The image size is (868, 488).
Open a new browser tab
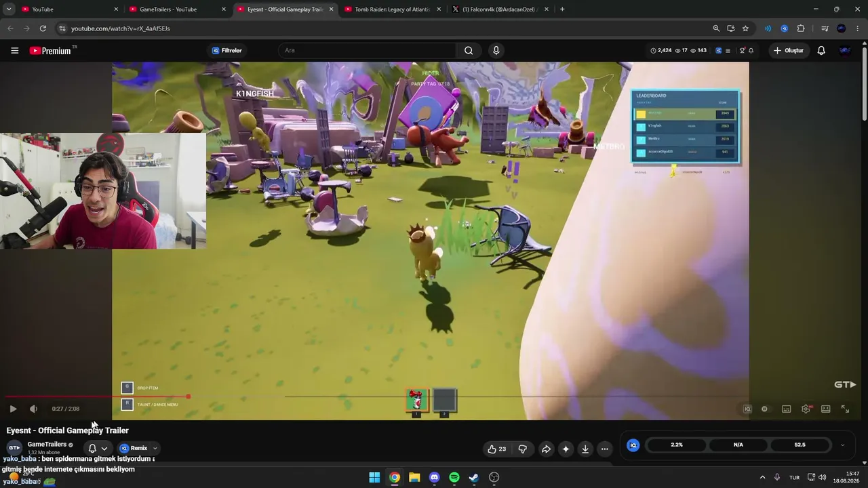[x=562, y=9]
